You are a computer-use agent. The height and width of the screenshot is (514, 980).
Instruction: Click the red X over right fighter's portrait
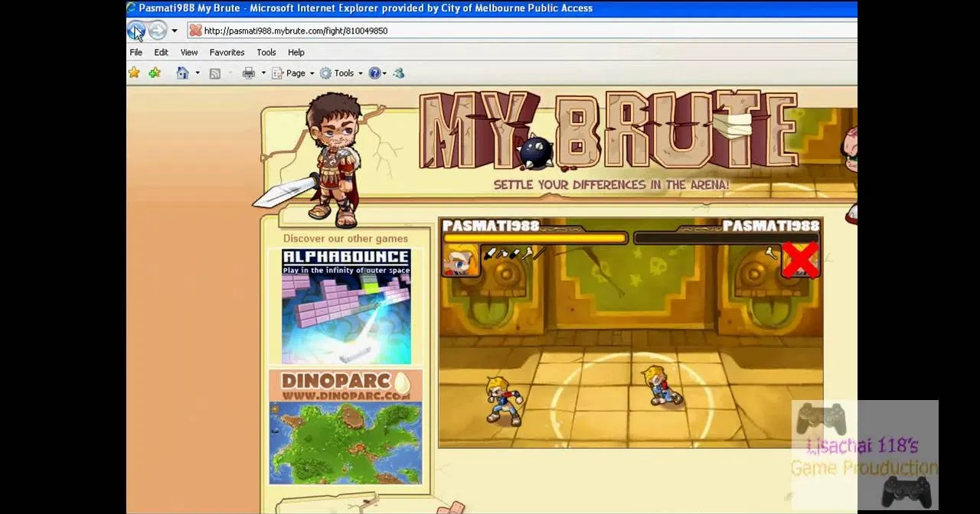tap(800, 260)
